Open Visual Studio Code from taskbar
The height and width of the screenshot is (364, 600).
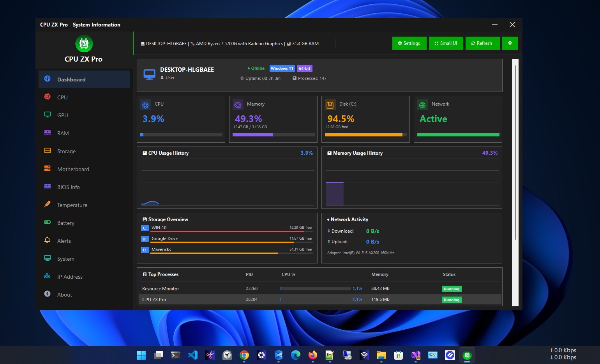(193, 355)
